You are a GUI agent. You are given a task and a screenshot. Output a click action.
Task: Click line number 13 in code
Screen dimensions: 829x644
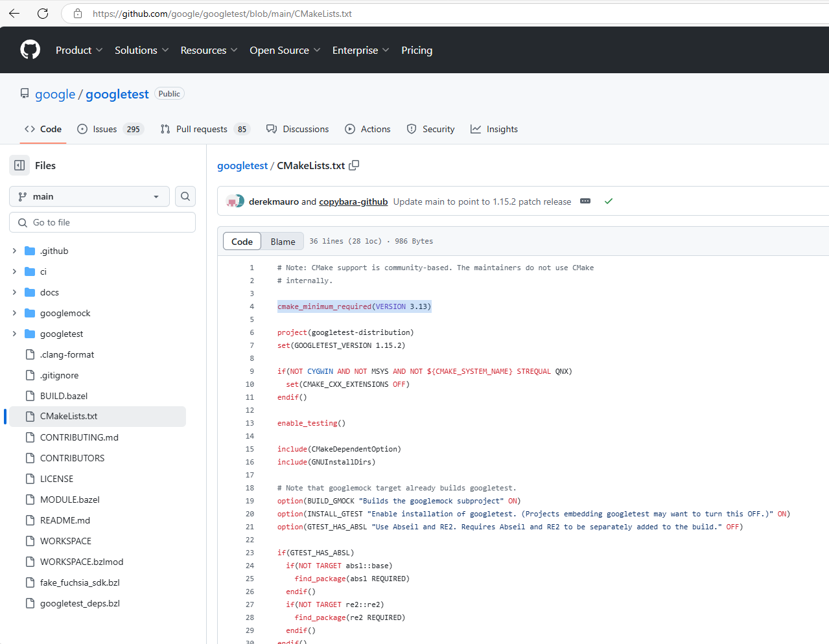coord(250,423)
